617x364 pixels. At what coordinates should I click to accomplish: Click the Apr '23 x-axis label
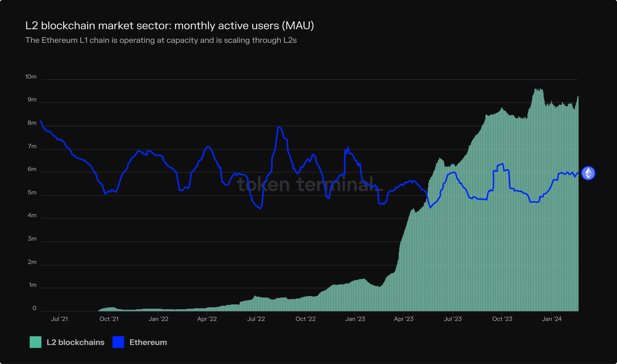[404, 319]
